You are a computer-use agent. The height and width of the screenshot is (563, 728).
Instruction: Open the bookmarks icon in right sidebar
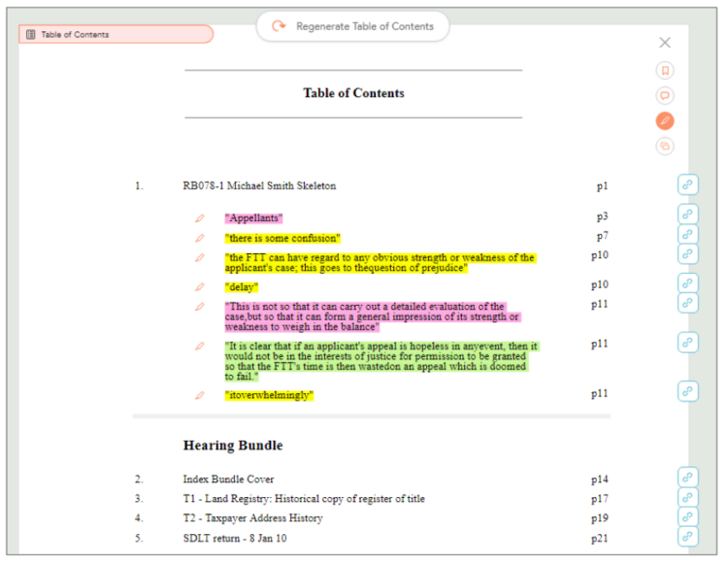pos(665,71)
